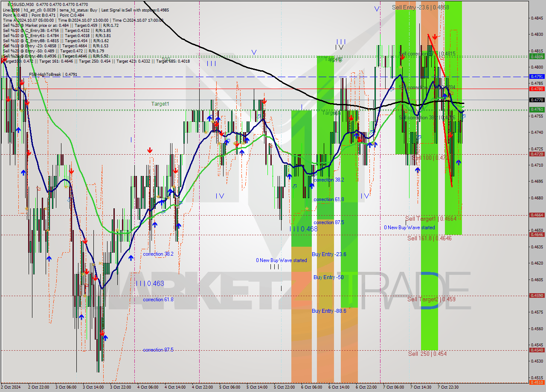Click the red 0.4780 price tag
Image resolution: width=546 pixels, height=392 pixels.
click(537, 89)
